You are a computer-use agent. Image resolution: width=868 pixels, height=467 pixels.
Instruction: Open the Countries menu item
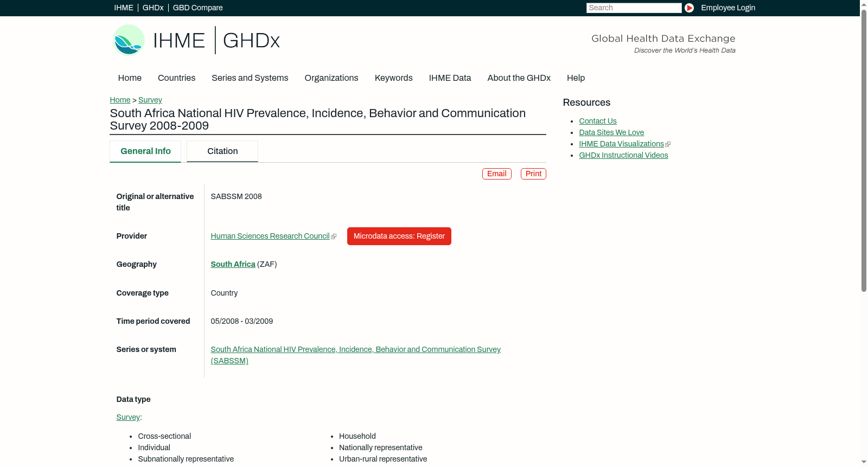click(176, 78)
